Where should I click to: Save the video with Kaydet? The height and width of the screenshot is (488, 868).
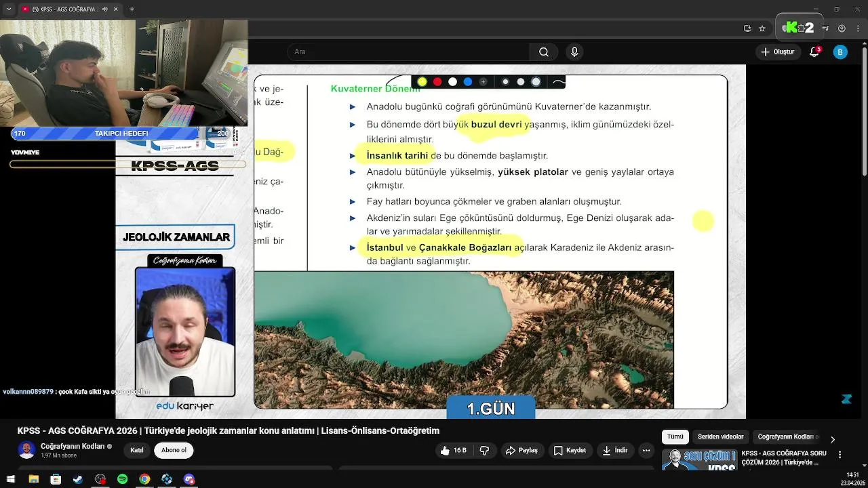click(x=570, y=451)
